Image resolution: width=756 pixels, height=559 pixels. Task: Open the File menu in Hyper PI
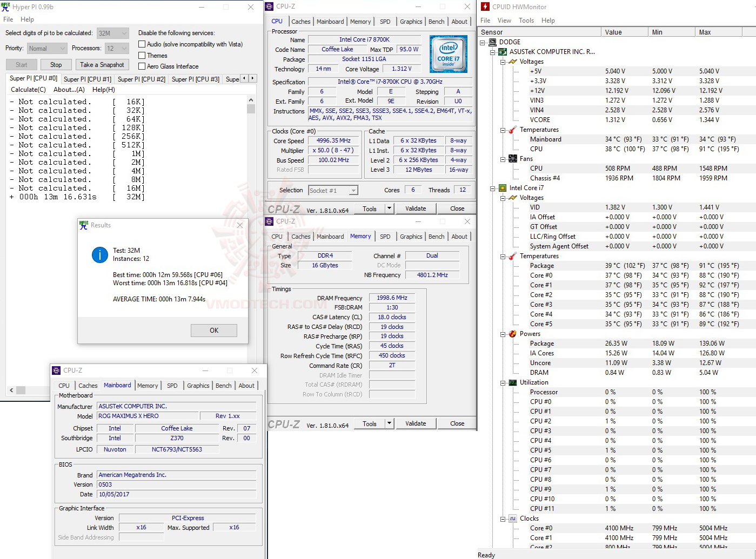[x=8, y=19]
